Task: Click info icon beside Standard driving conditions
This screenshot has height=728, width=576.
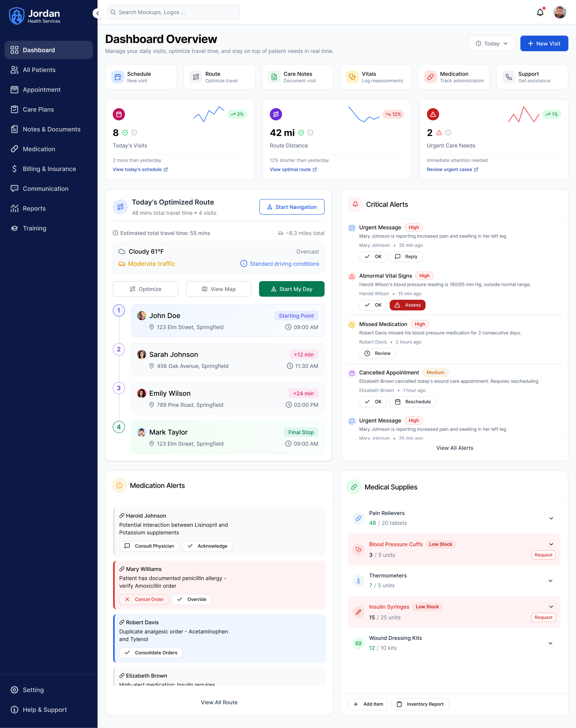Action: [244, 263]
